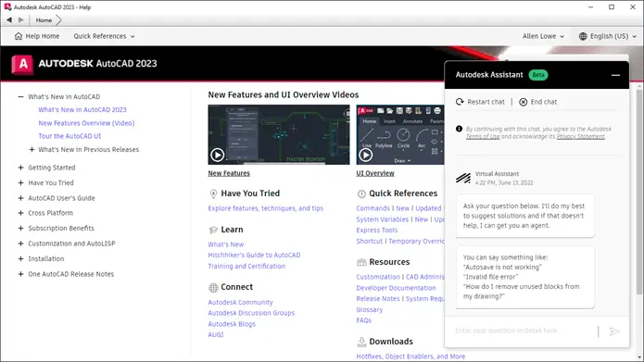Open the Glossary link
Image resolution: width=644 pixels, height=362 pixels.
(x=369, y=309)
